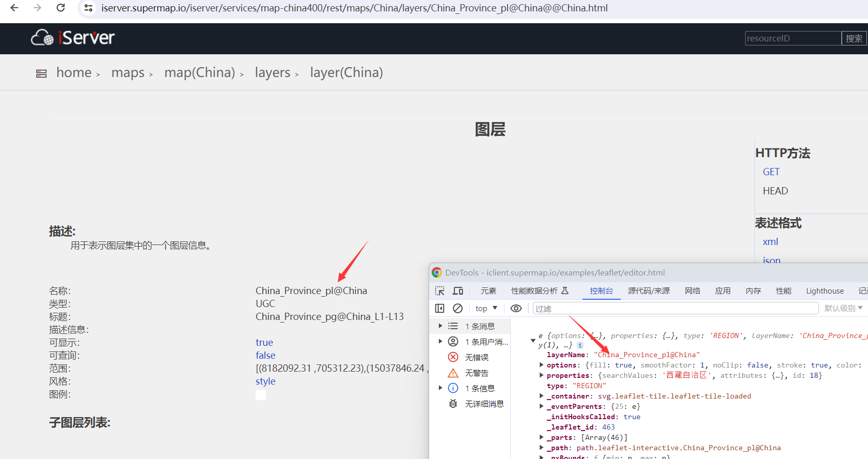Image resolution: width=868 pixels, height=459 pixels.
Task: Click the layerName value "China_Province_pl@China"
Action: point(647,355)
